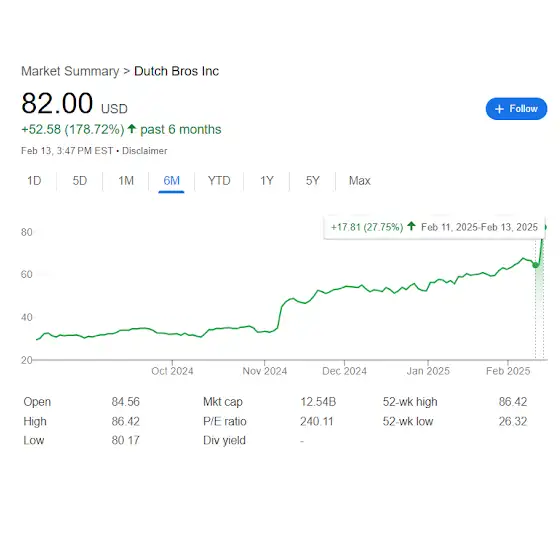Click the Nov 2024 axis label
Screen dimensions: 560x560
[265, 371]
